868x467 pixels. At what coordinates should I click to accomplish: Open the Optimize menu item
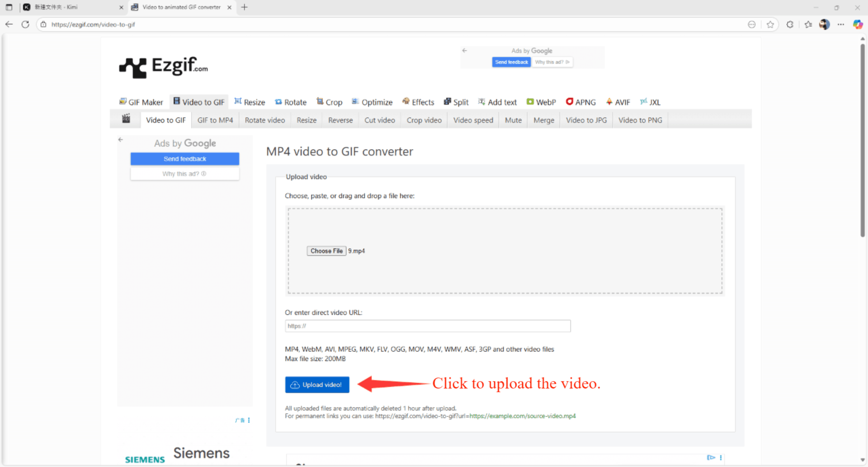(x=372, y=102)
